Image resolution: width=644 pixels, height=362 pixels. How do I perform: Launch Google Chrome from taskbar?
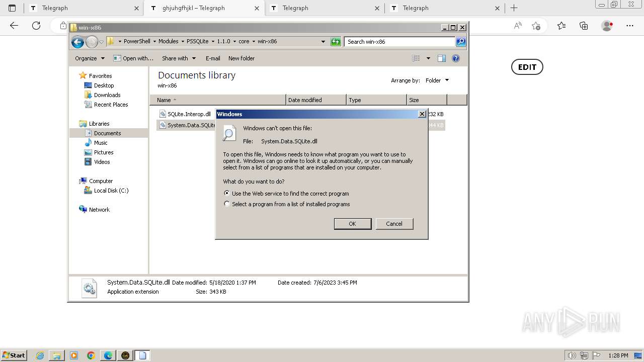tap(91, 355)
